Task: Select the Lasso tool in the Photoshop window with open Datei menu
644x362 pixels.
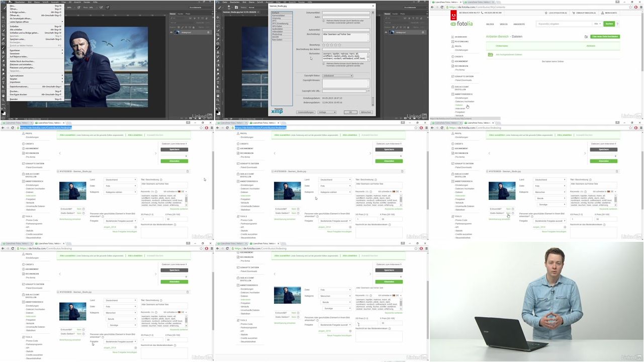Action: pos(3,26)
